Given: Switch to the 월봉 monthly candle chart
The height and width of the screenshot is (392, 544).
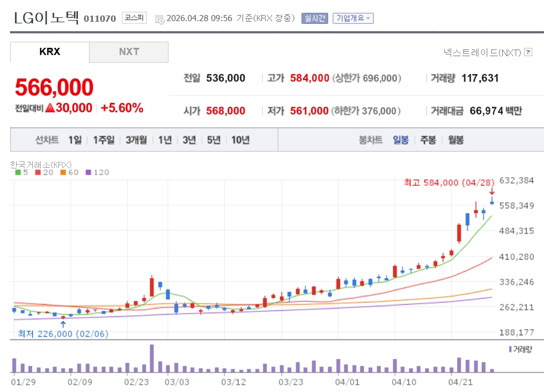Looking at the screenshot, I should pyautogui.click(x=456, y=140).
